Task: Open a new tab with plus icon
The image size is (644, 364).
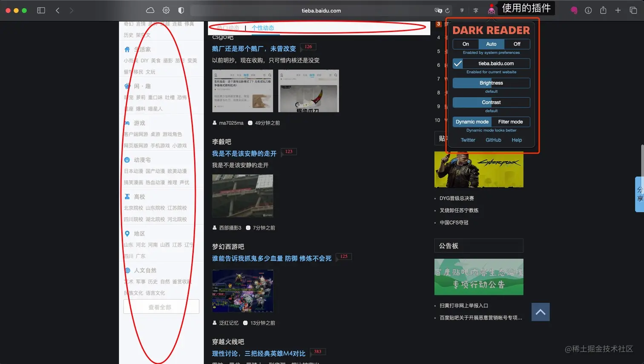Action: 618,10
